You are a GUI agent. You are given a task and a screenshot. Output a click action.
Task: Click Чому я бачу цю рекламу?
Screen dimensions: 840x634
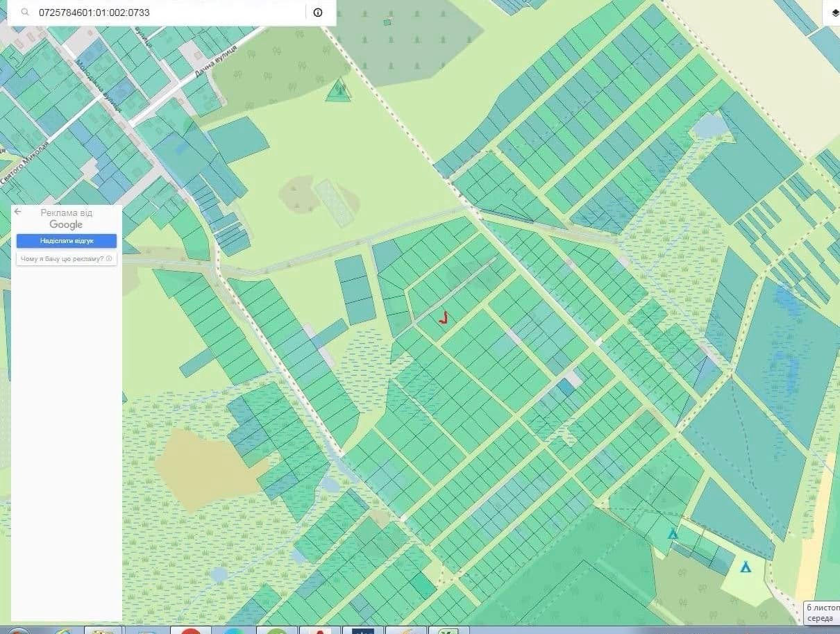pyautogui.click(x=67, y=259)
